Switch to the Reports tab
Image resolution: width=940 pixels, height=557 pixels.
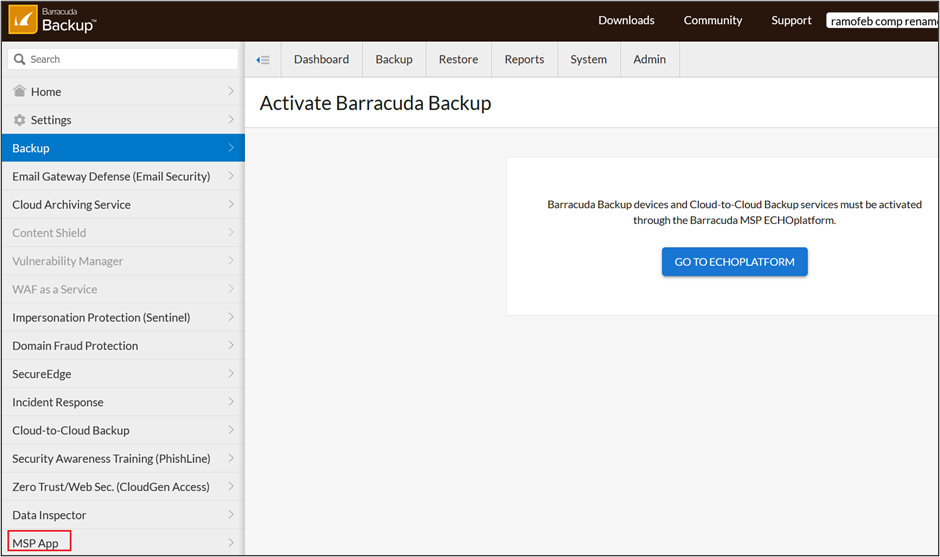[x=525, y=59]
